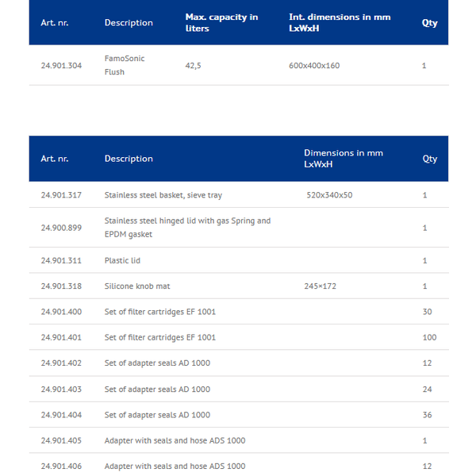The height and width of the screenshot is (476, 476).
Task: Click the 520x340x50 dimension value
Action: click(x=329, y=195)
